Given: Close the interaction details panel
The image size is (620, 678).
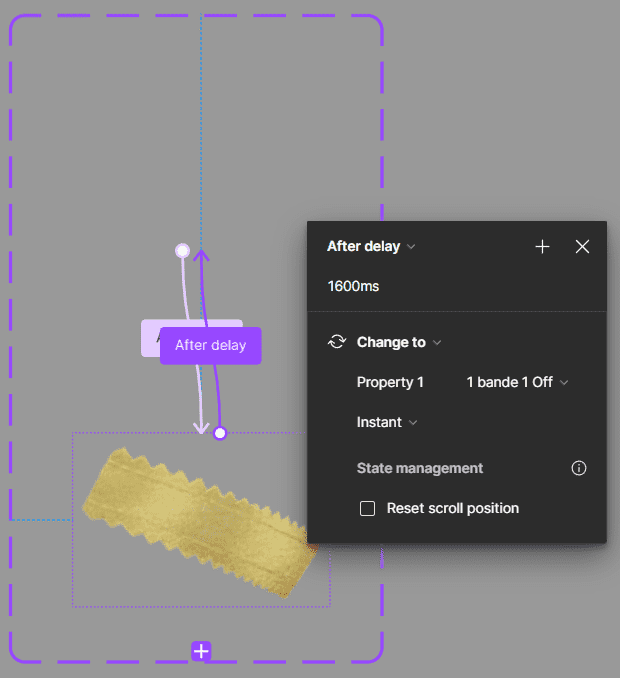Looking at the screenshot, I should point(582,247).
